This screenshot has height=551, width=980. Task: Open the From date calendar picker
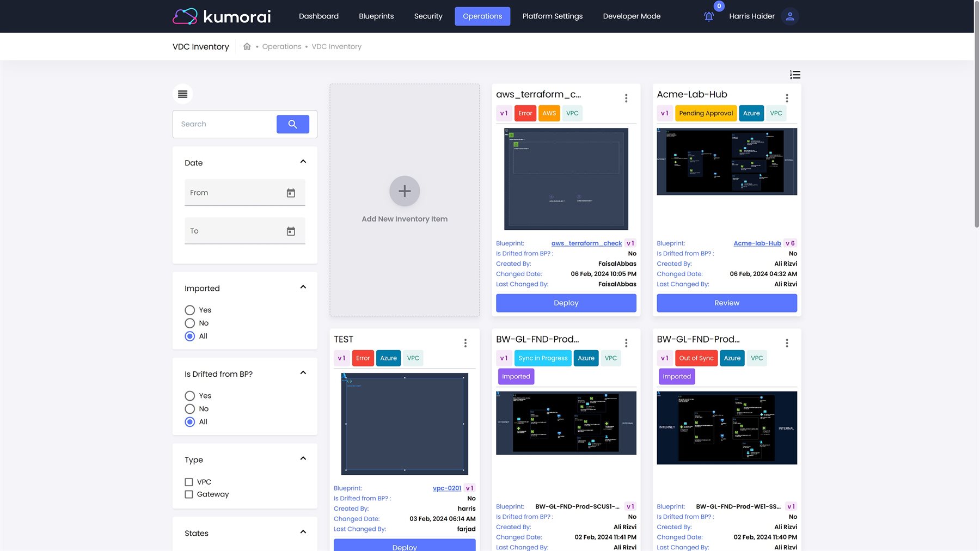coord(291,193)
